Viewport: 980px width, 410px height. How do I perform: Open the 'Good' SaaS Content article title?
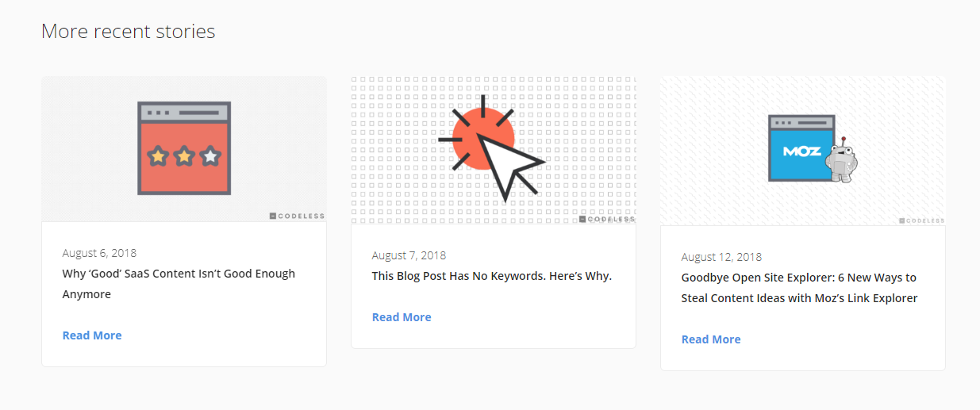[179, 284]
